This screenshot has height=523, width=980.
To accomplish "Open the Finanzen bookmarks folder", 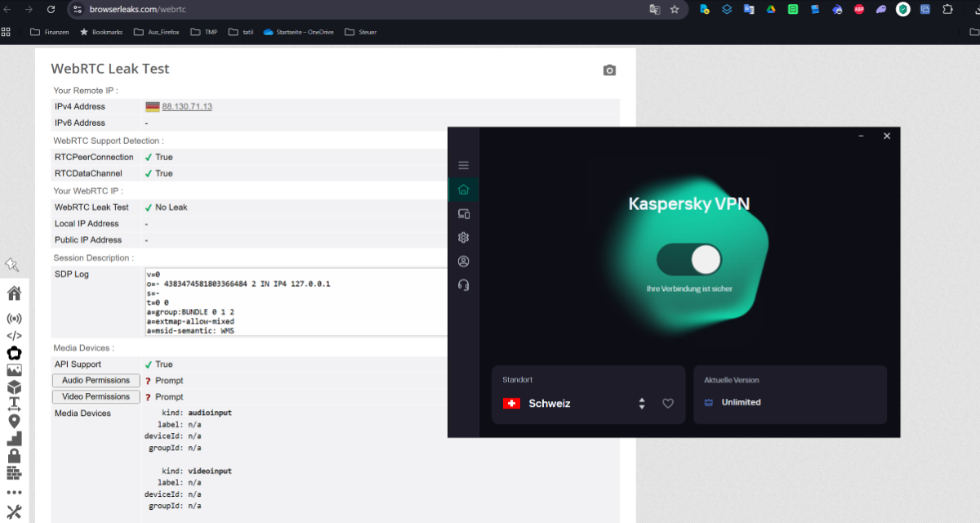I will [x=49, y=32].
